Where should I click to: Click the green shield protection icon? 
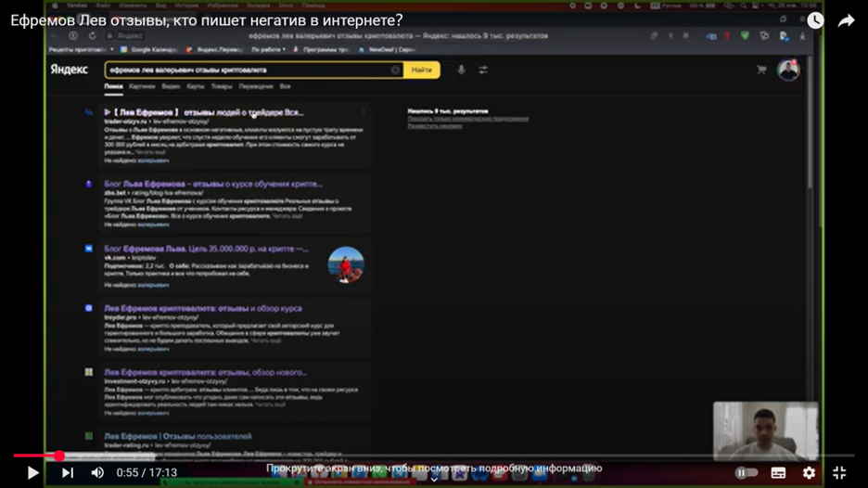745,36
